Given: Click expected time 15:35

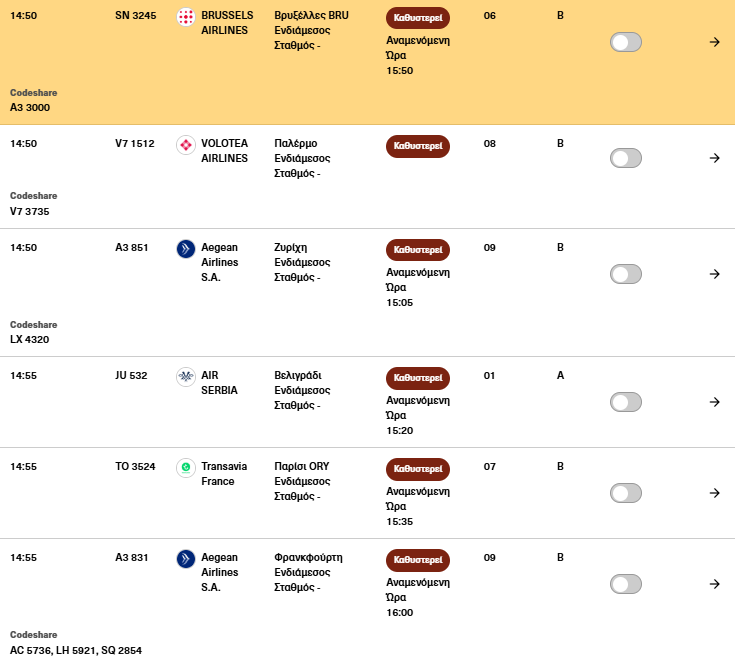Looking at the screenshot, I should (x=400, y=522).
